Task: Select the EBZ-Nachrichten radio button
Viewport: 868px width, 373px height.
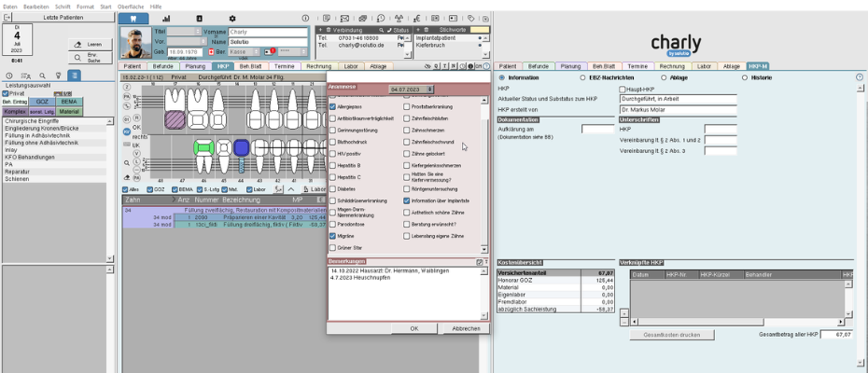Action: pos(582,77)
